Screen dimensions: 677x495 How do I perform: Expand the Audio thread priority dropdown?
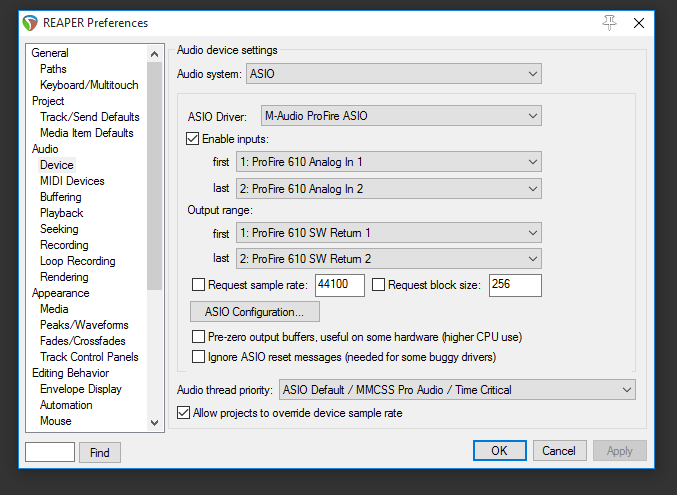(457, 390)
